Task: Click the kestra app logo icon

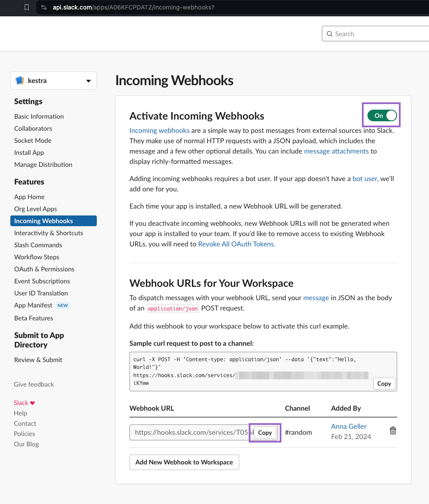Action: (19, 80)
